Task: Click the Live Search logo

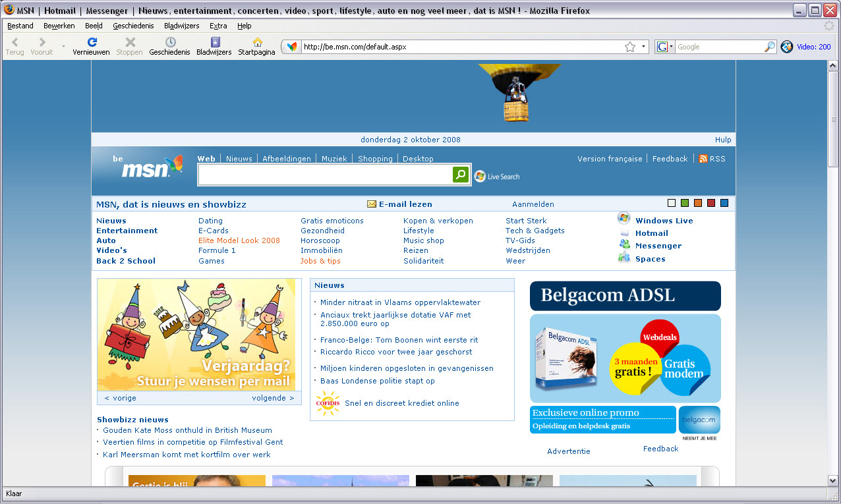Action: point(498,177)
